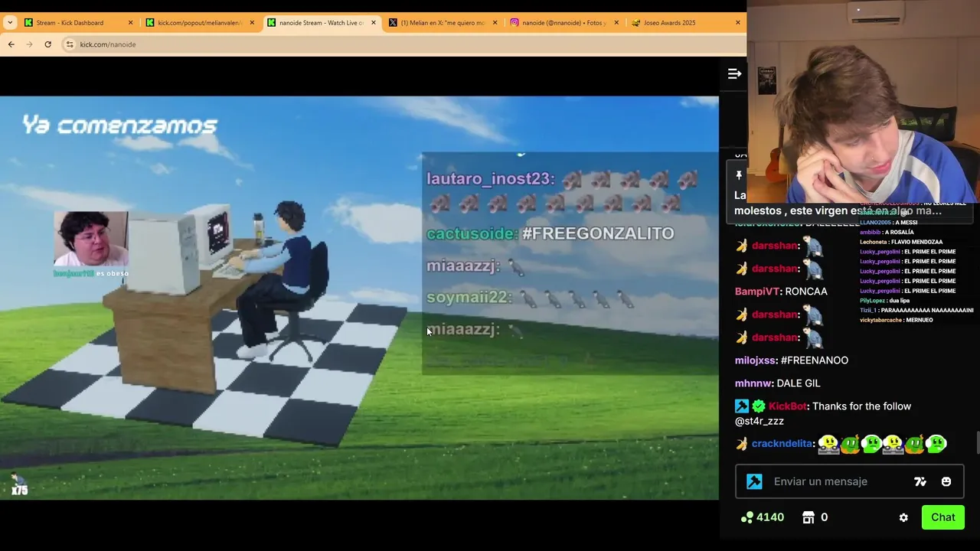Close the nanoide Instagram tab
The image size is (980, 551).
(616, 22)
